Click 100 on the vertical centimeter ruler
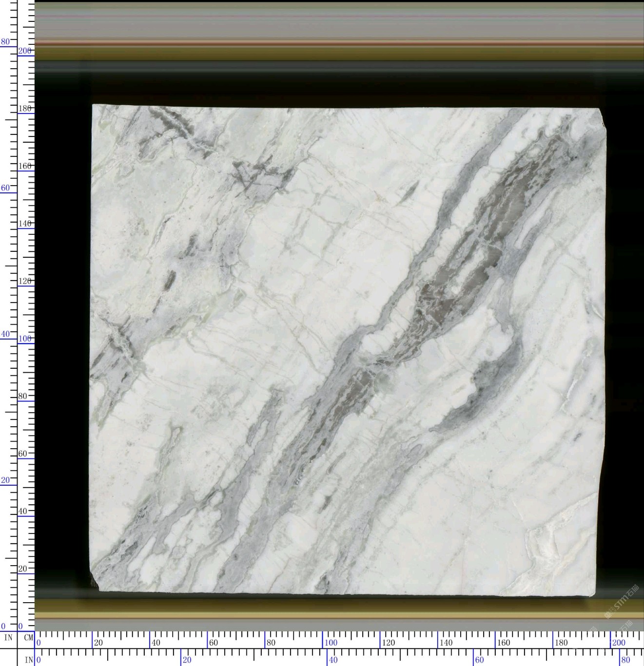644x666 pixels. pos(24,339)
